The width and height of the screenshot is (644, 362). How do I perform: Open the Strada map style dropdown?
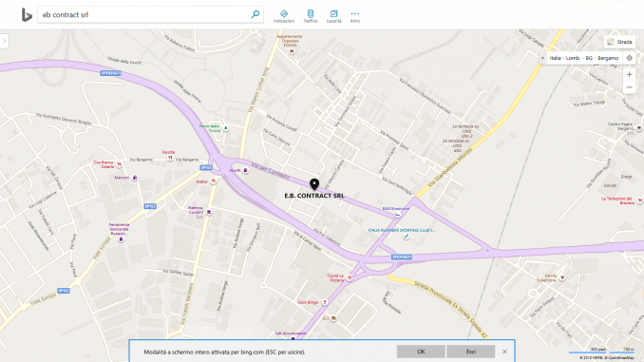click(619, 42)
